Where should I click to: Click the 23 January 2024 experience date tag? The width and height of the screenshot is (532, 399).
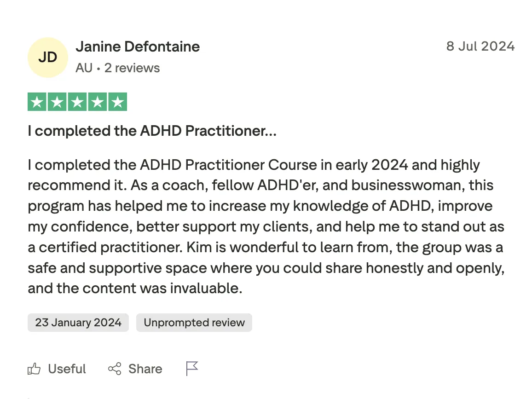tap(78, 323)
